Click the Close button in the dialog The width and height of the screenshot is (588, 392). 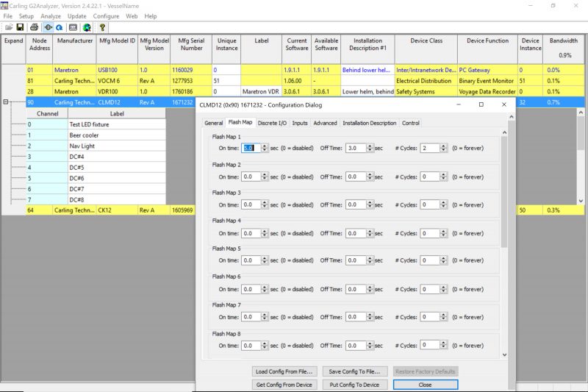[426, 385]
